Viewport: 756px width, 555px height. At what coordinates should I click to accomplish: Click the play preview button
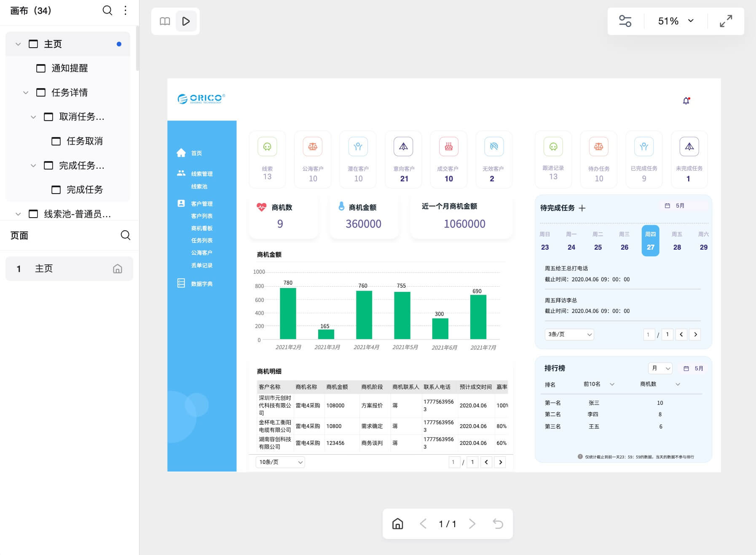pyautogui.click(x=186, y=21)
